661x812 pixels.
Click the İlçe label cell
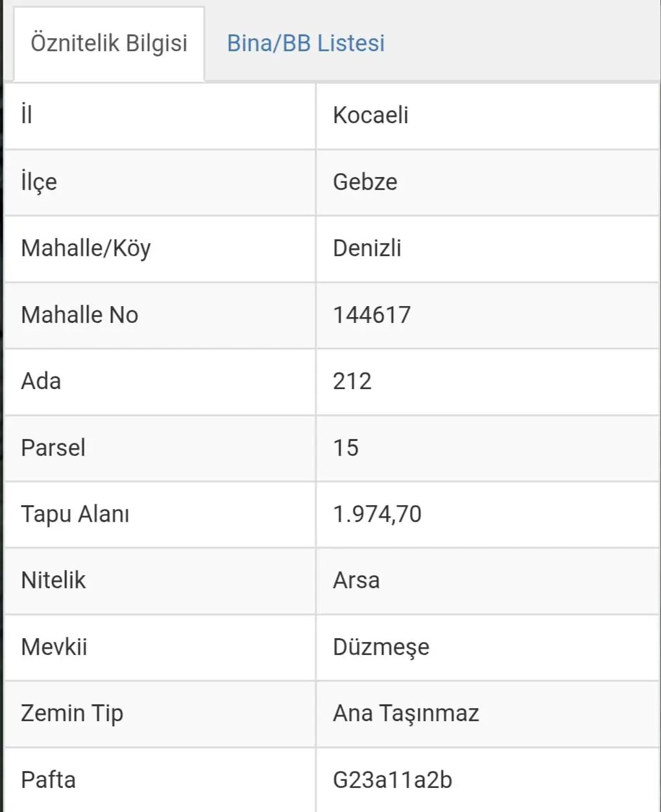click(160, 182)
